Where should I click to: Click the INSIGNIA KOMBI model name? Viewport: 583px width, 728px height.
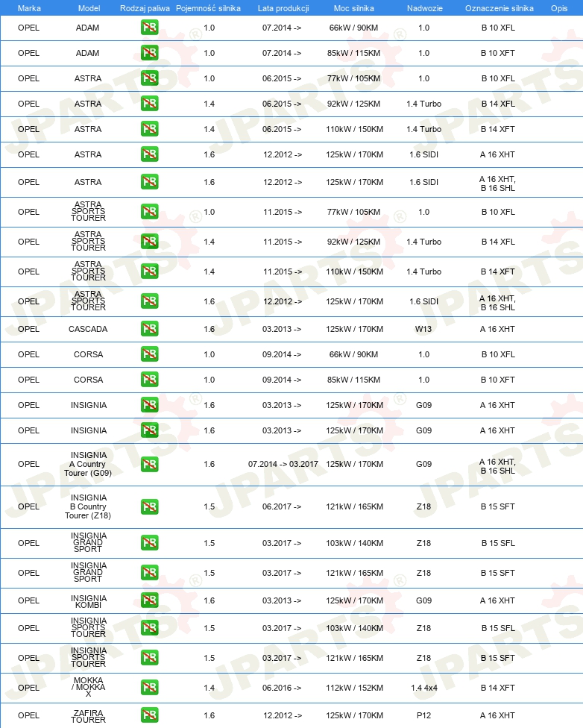tap(89, 601)
